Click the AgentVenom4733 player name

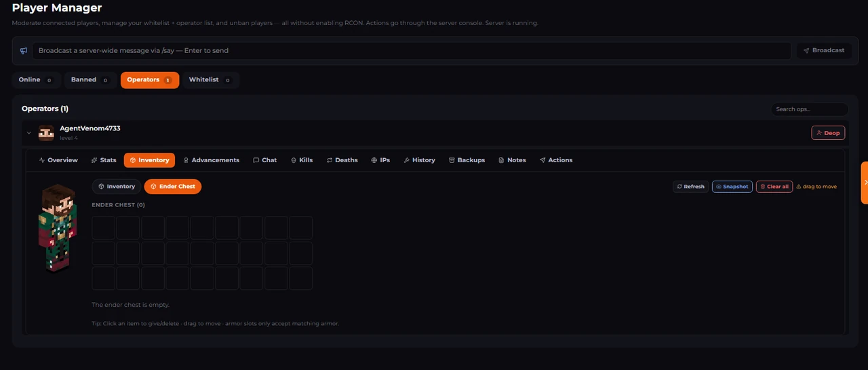click(90, 128)
